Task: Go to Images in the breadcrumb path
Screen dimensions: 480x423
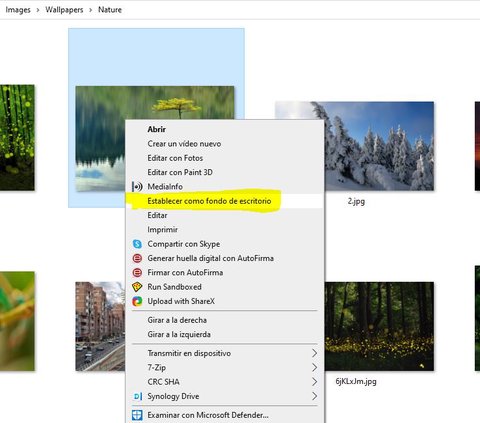Action: [18, 10]
